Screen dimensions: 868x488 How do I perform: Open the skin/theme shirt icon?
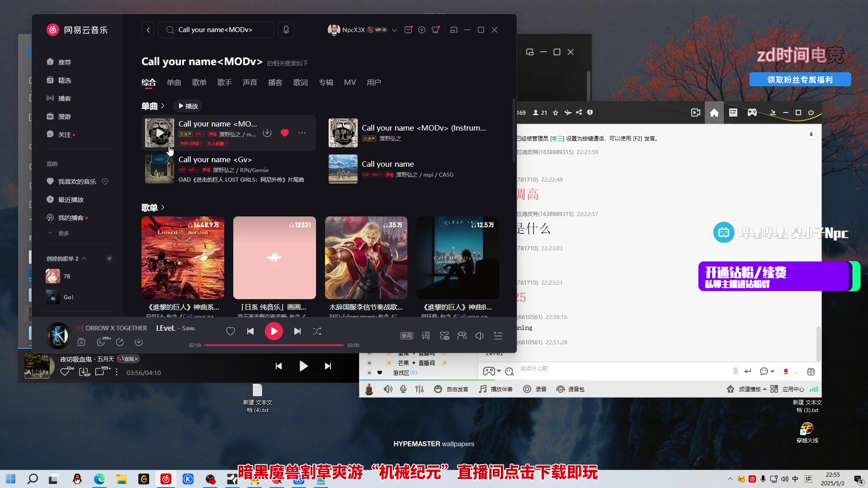[x=435, y=30]
